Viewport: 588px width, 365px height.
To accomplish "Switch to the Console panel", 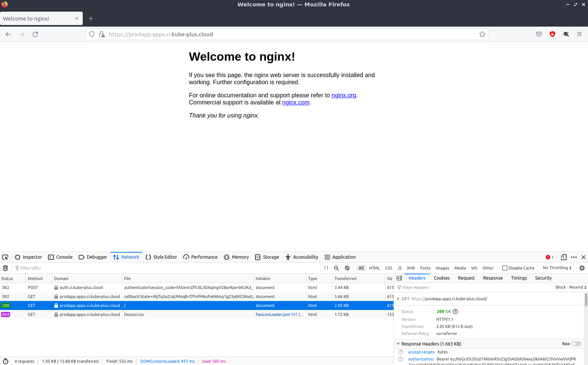I will pos(60,257).
